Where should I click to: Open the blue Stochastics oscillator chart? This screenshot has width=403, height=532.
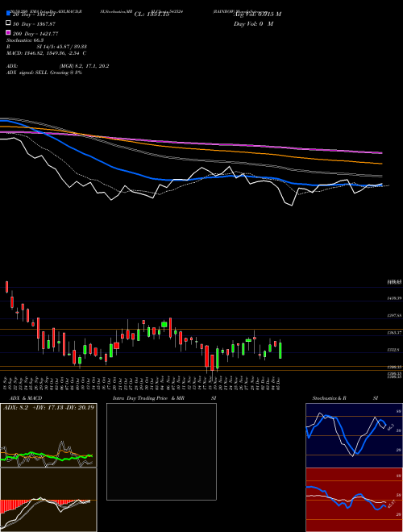(x=354, y=435)
